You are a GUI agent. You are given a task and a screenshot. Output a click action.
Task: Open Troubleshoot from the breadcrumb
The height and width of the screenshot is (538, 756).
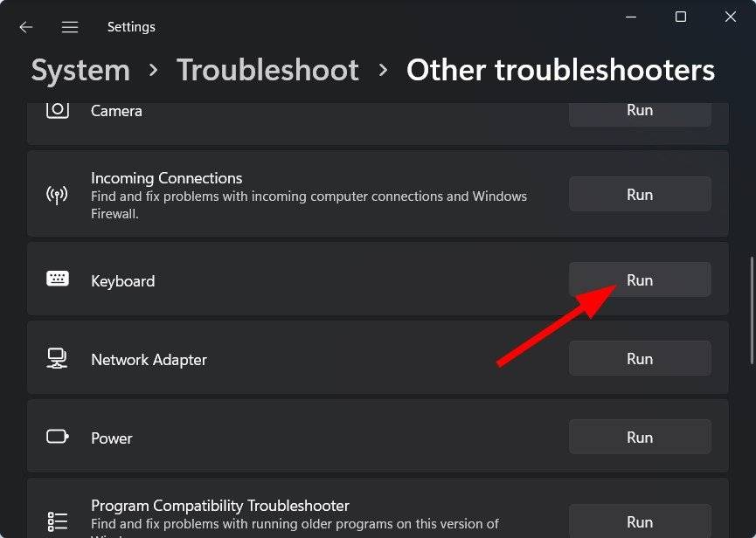coord(267,70)
